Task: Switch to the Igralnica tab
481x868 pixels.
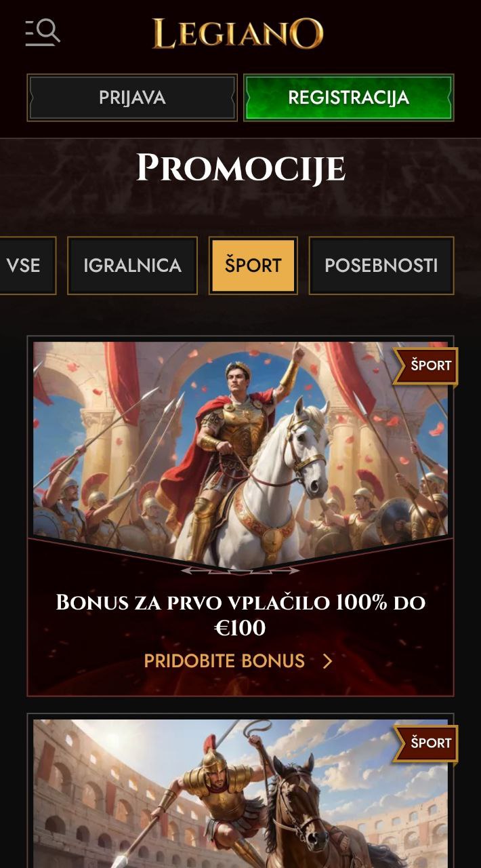Action: point(132,265)
